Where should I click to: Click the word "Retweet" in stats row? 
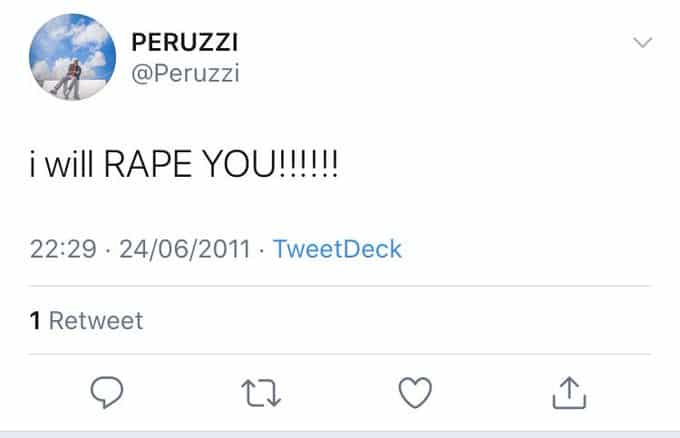click(x=96, y=321)
